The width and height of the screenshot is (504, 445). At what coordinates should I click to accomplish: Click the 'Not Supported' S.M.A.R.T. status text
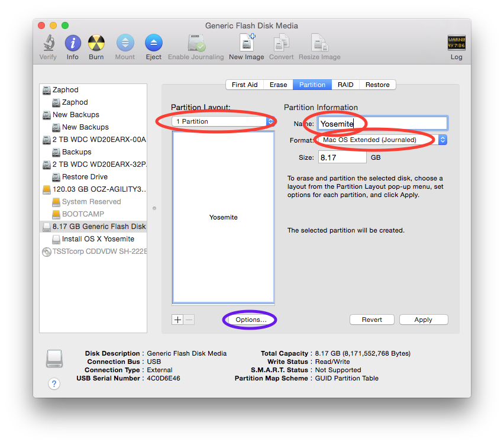tap(338, 370)
